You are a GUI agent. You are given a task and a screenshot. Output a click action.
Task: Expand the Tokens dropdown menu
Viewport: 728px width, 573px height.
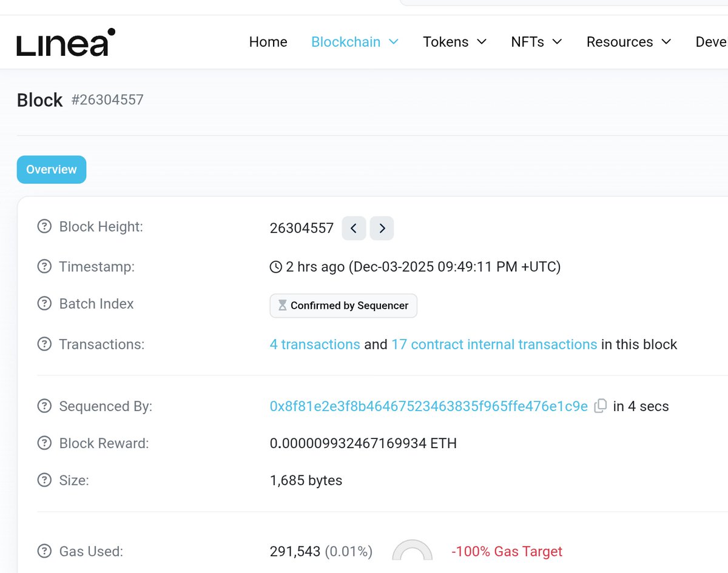tap(454, 42)
